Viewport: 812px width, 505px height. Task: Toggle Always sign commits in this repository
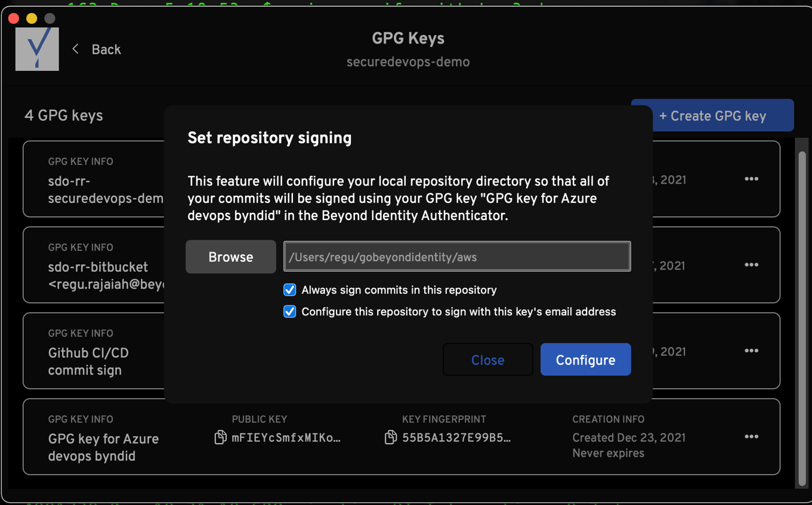[290, 290]
